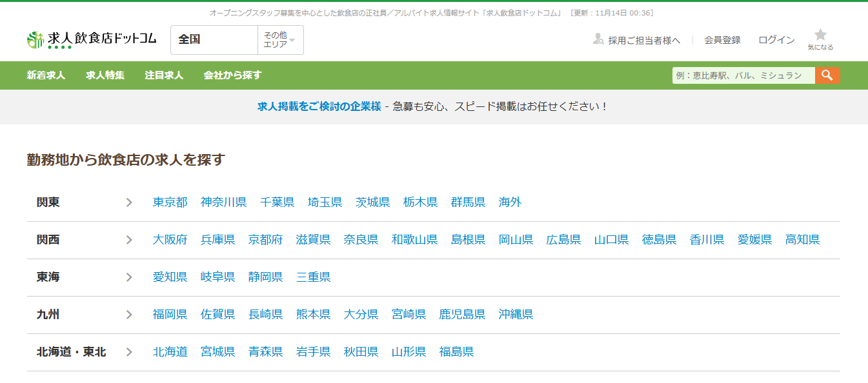Expand the 北海道・東北 chevron arrow
868x383 pixels.
129,352
